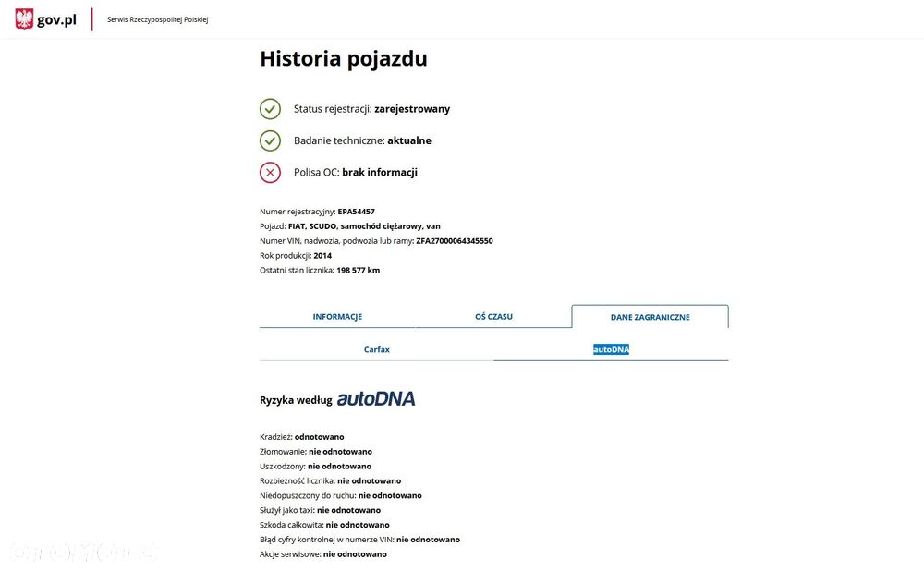Click registration number EPA54457

tap(356, 212)
